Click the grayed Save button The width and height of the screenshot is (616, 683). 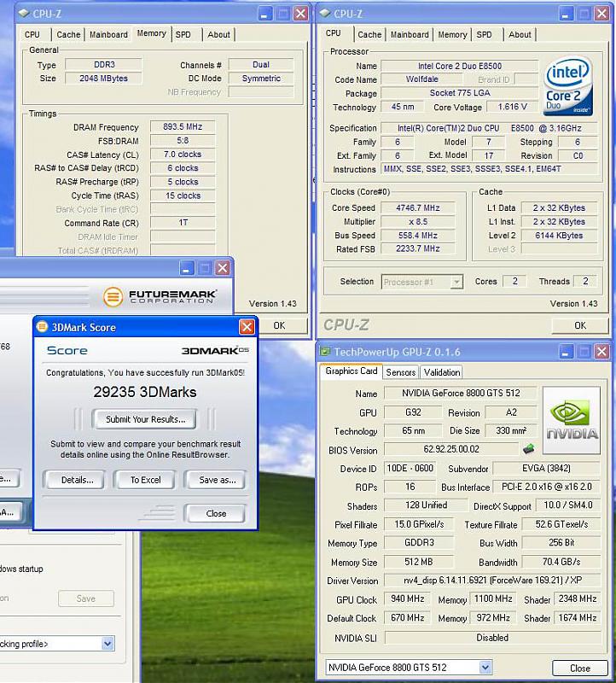(x=86, y=598)
